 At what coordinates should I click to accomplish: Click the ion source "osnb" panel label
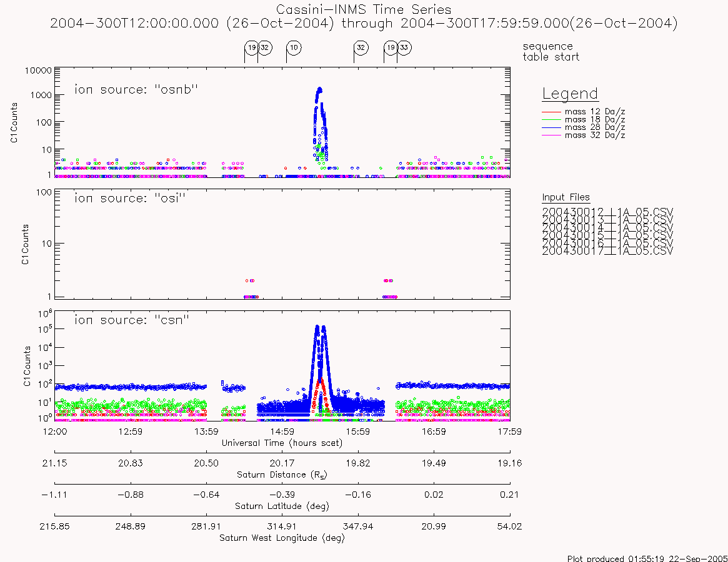pos(136,89)
